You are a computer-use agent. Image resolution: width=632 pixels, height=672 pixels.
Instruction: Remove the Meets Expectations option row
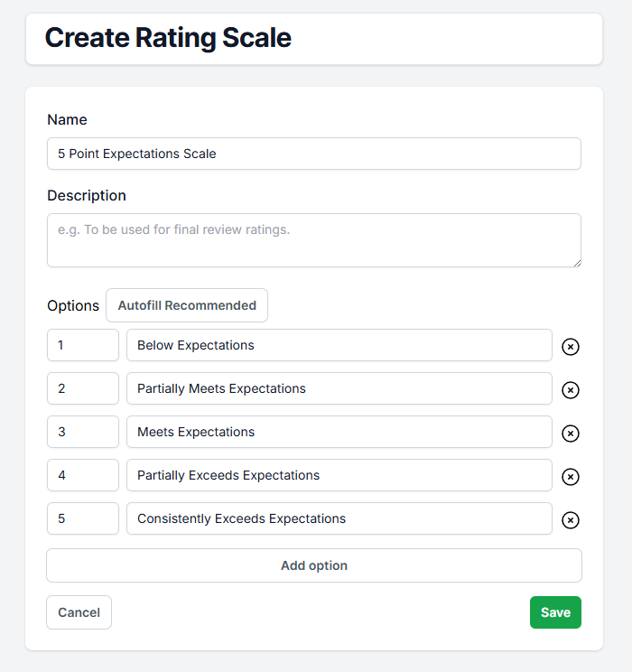[571, 434]
